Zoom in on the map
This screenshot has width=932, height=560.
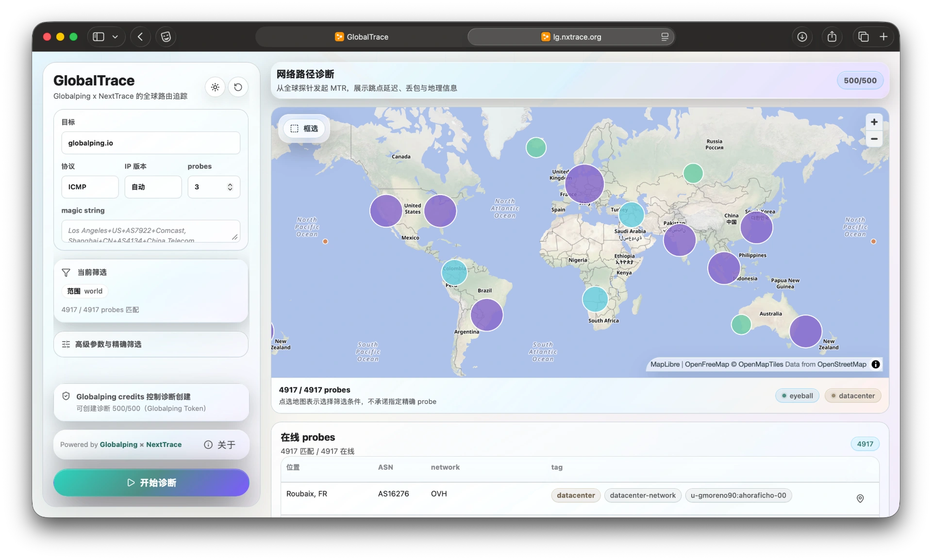pos(874,122)
